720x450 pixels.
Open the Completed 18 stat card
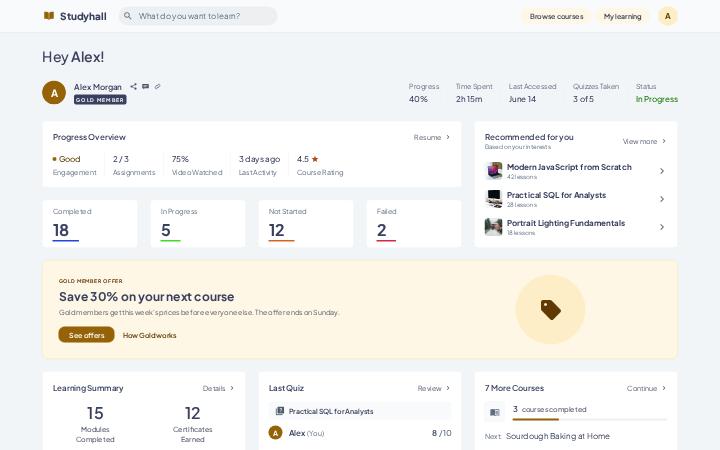(90, 224)
